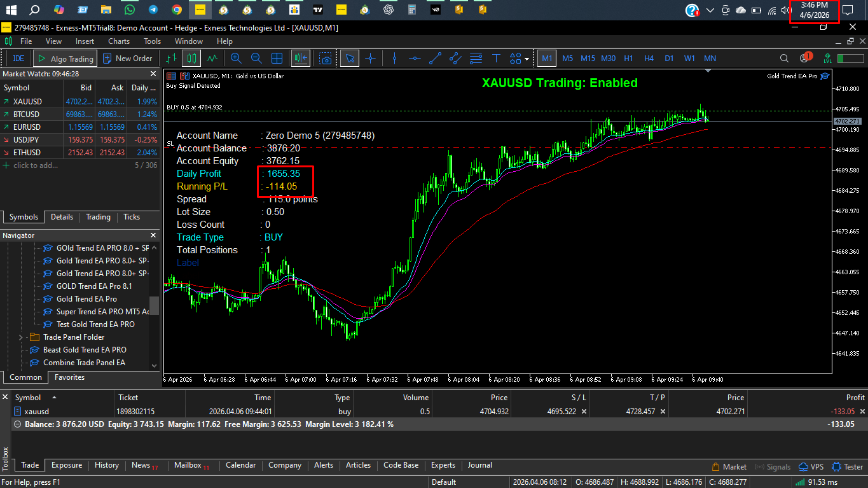Open the File menu
Screen dimensions: 868x488
tap(26, 41)
